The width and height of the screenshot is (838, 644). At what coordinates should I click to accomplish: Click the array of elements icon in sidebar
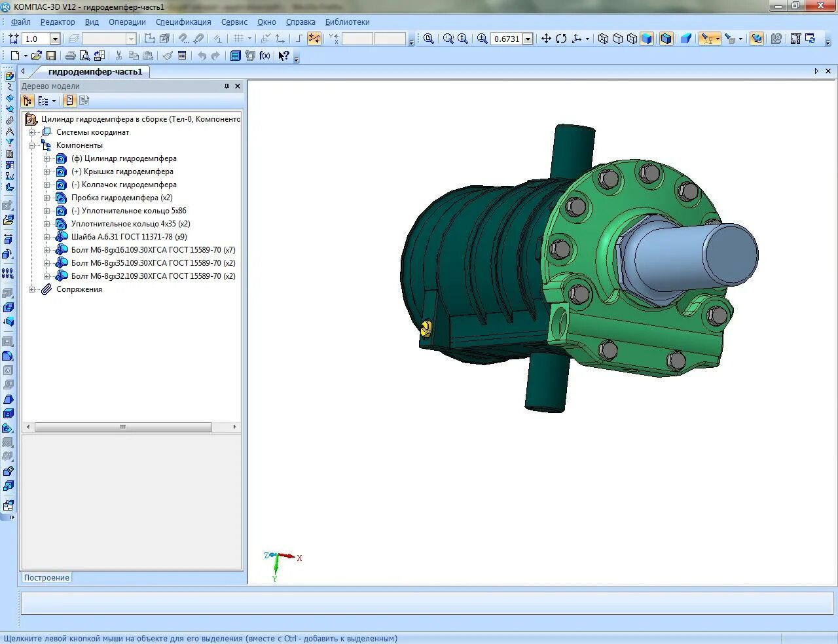point(8,273)
